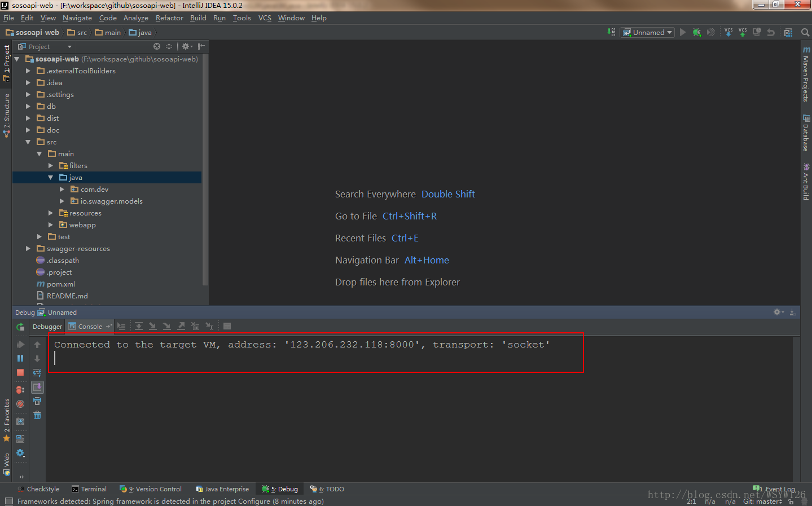Screen dimensions: 812x506
Task: Open the File menu
Action: (x=8, y=18)
